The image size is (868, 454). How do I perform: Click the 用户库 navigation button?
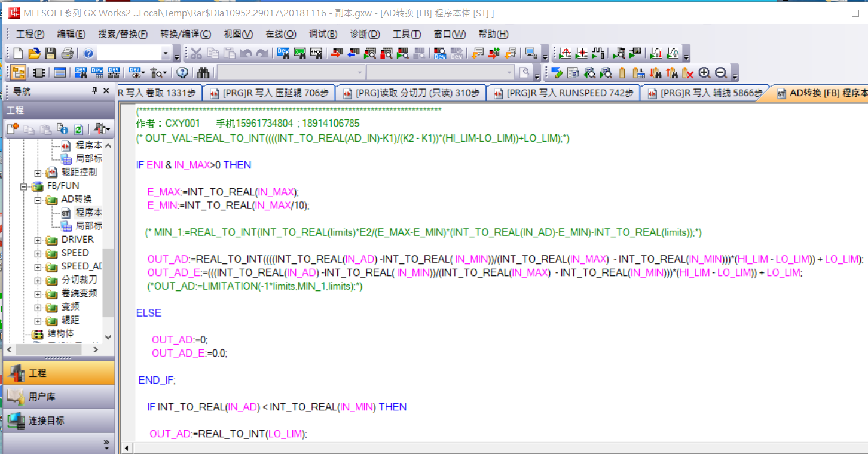pyautogui.click(x=58, y=397)
